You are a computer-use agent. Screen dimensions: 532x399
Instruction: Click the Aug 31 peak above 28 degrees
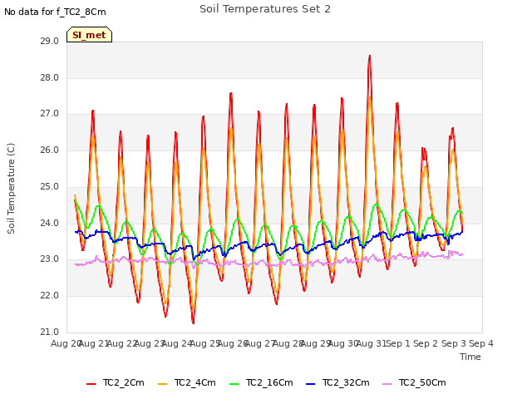coord(369,57)
